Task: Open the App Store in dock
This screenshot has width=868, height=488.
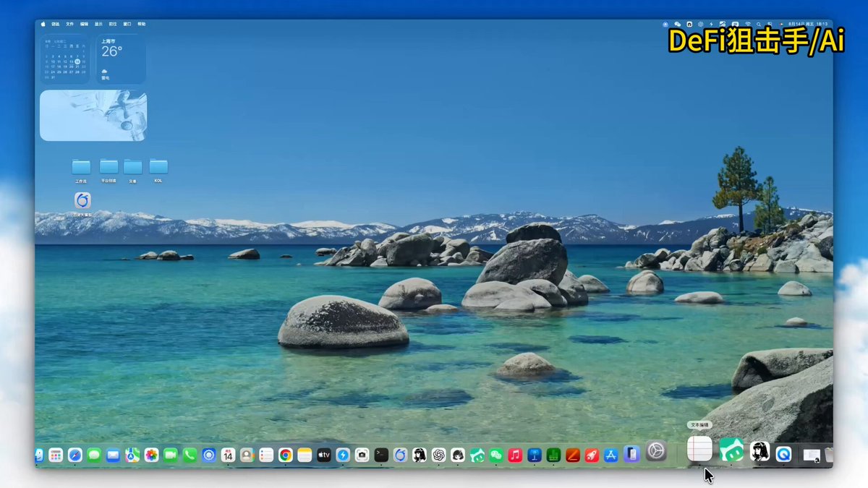Action: point(611,455)
